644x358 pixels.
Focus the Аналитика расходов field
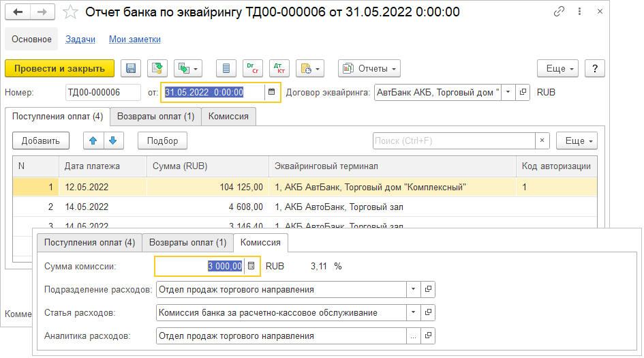point(281,335)
